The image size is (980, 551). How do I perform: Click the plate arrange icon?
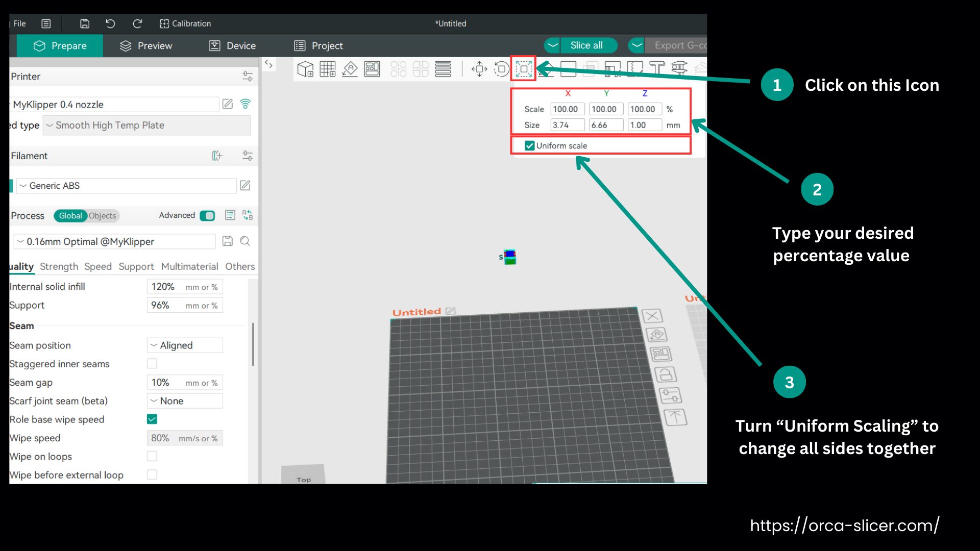pos(661,354)
